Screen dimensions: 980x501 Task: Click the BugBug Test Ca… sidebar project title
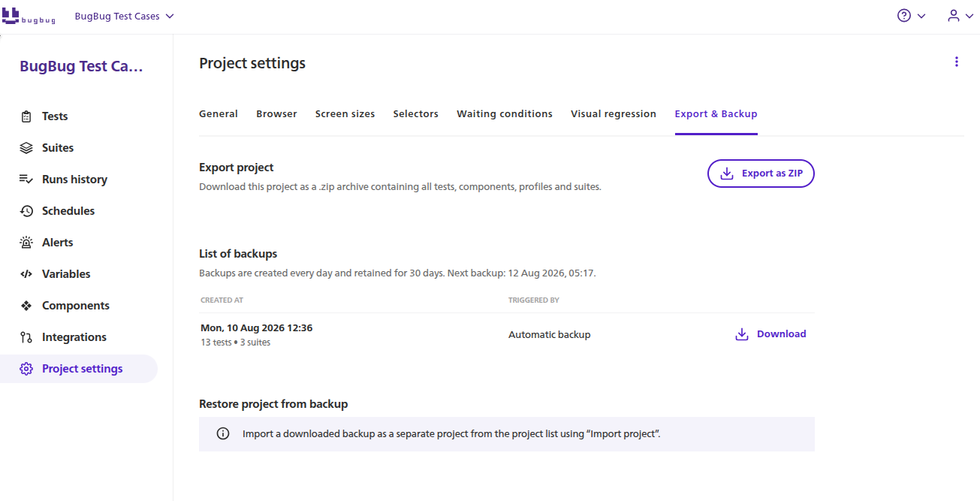coord(81,66)
